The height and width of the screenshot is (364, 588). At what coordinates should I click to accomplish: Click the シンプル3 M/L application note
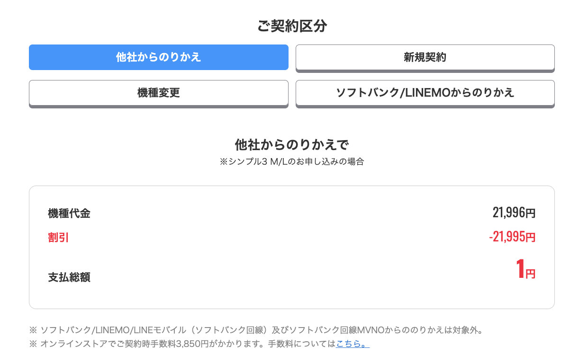(x=292, y=161)
